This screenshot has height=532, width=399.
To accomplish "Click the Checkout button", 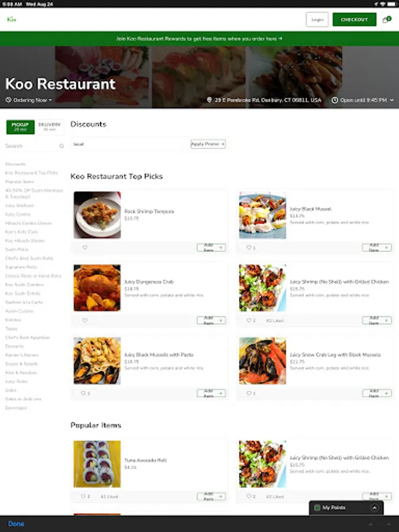I will coord(354,20).
